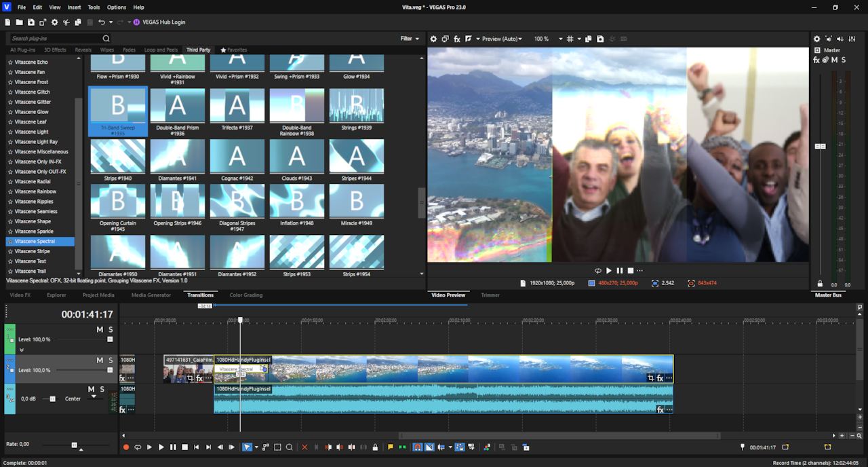Image resolution: width=868 pixels, height=467 pixels.
Task: Open the Filter dropdown in the plug-in browser
Action: click(410, 39)
